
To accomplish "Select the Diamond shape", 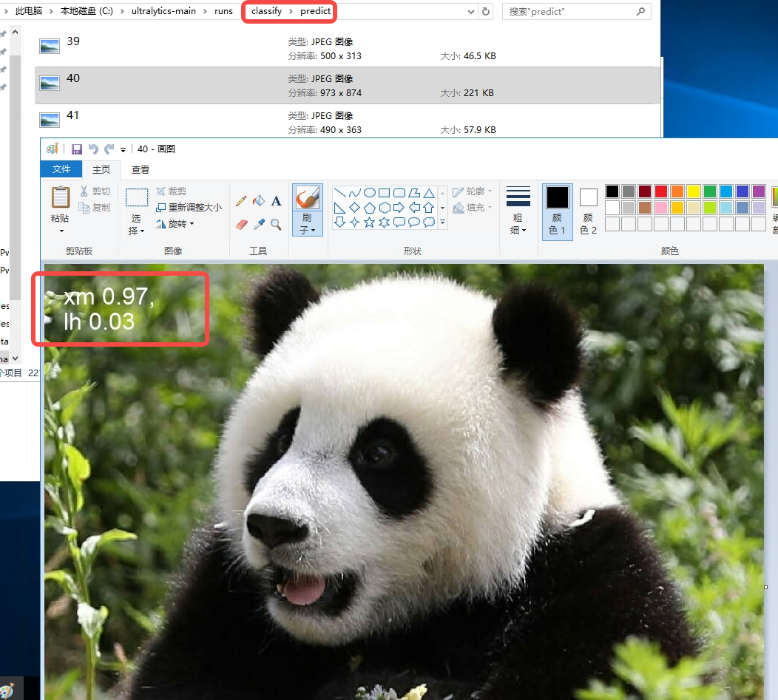I will tap(355, 208).
